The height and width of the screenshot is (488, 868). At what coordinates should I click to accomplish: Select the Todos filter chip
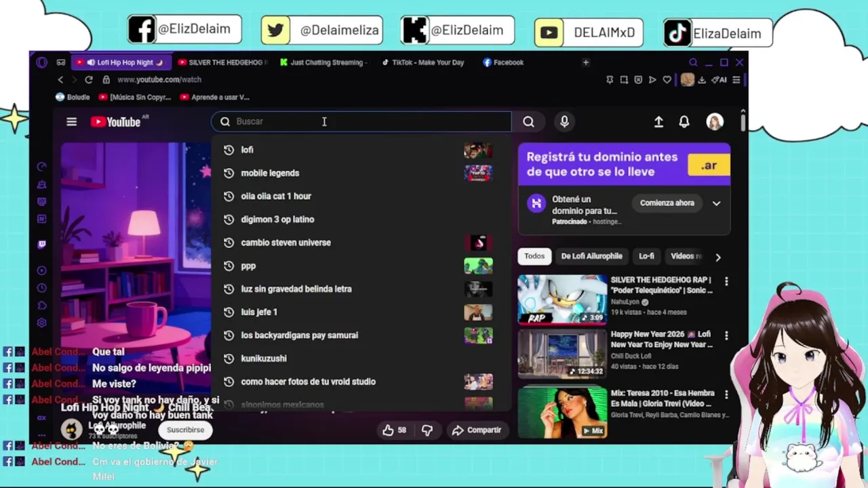pyautogui.click(x=534, y=256)
